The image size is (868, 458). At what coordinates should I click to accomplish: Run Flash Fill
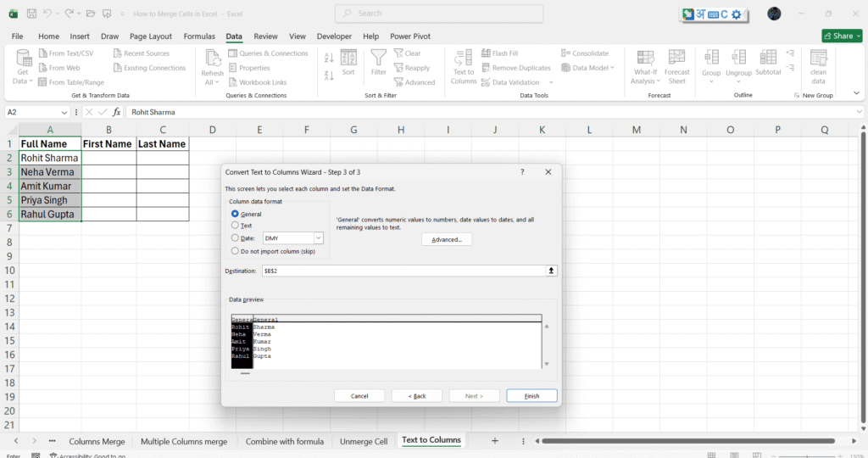point(499,53)
